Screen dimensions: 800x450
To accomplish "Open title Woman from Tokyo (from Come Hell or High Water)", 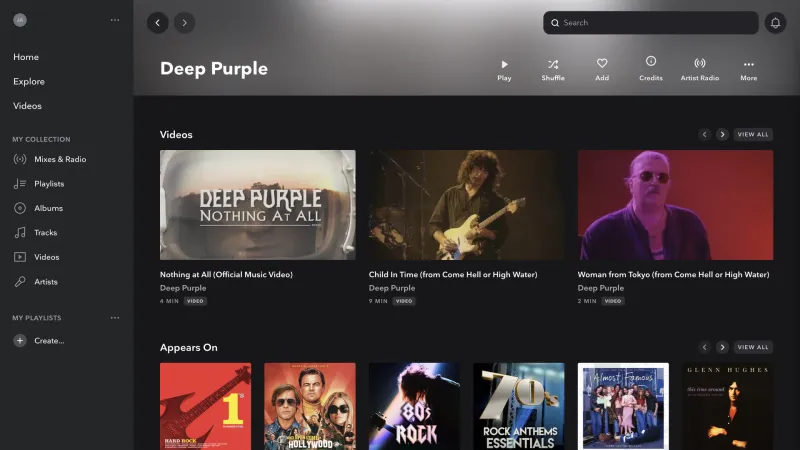I will (673, 274).
